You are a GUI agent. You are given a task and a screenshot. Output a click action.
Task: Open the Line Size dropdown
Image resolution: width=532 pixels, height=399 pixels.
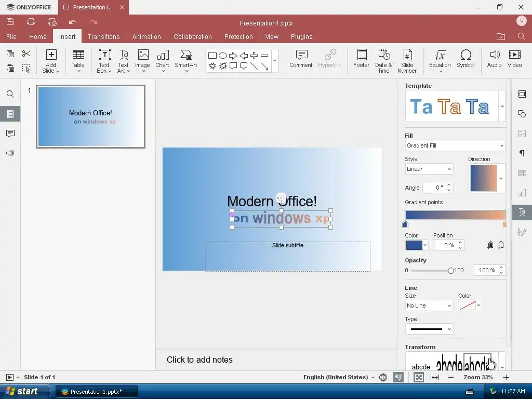[x=429, y=305]
